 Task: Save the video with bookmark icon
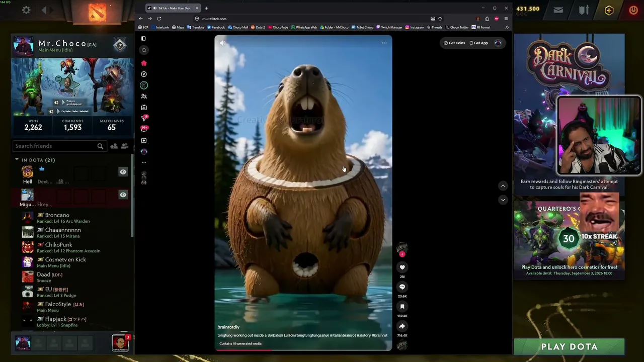[402, 306]
